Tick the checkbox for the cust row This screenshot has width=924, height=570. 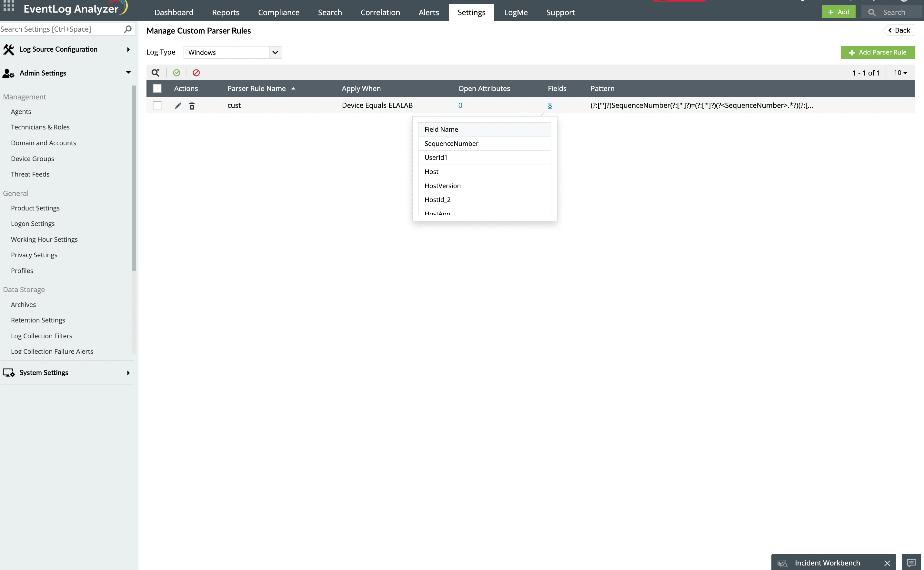pyautogui.click(x=157, y=106)
